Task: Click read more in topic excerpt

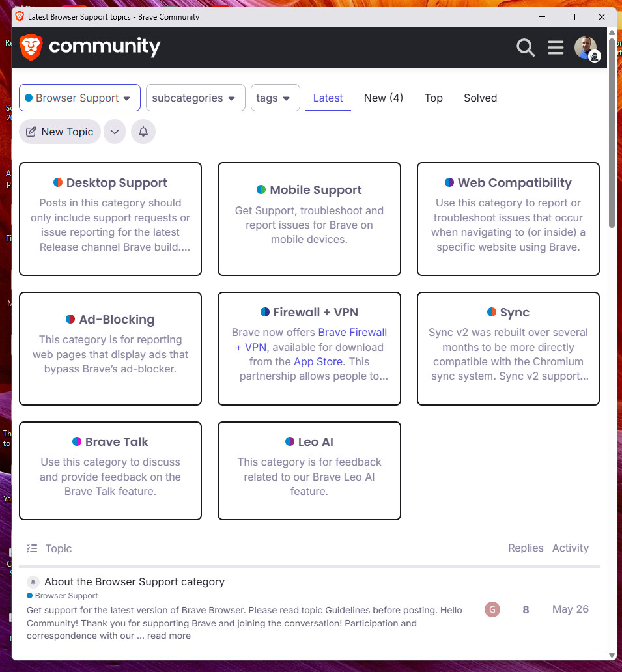Action: [x=169, y=636]
